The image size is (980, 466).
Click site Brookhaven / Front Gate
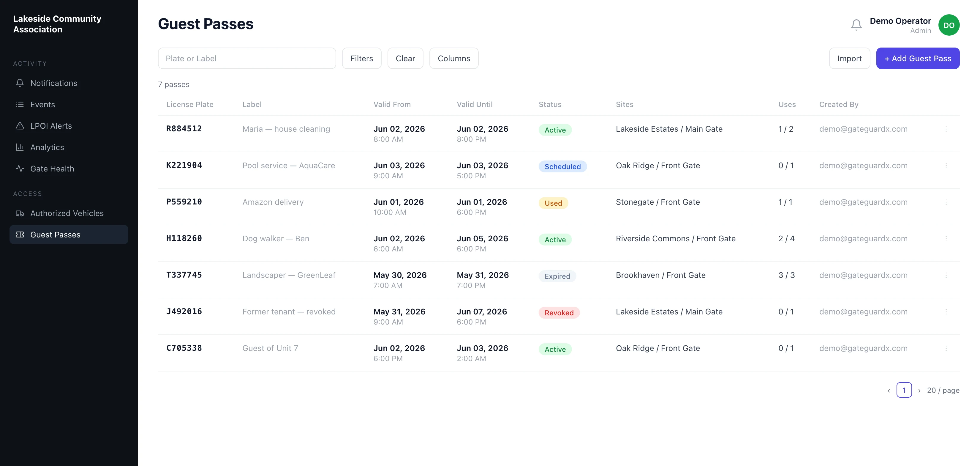click(660, 275)
